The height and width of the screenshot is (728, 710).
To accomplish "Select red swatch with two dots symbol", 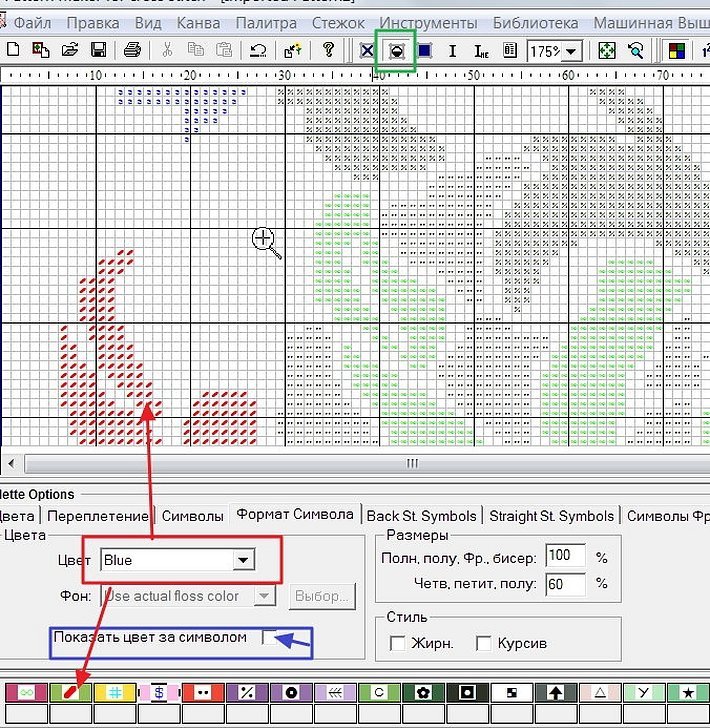I will pyautogui.click(x=203, y=693).
